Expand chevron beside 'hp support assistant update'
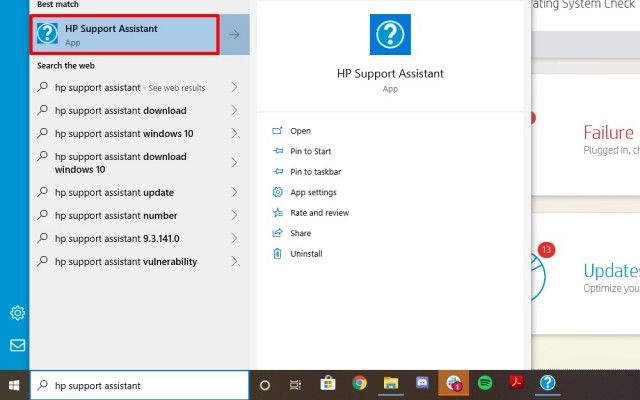The width and height of the screenshot is (640, 400). point(235,192)
